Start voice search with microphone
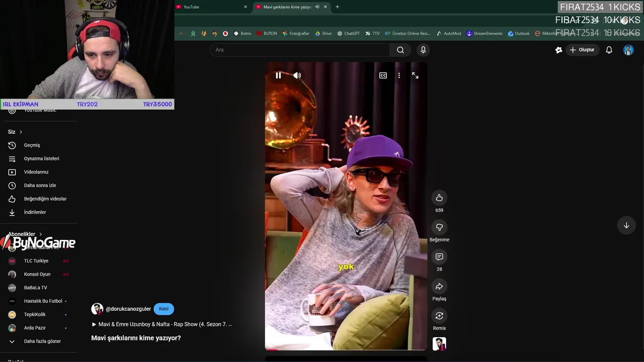The width and height of the screenshot is (644, 362). [x=423, y=50]
